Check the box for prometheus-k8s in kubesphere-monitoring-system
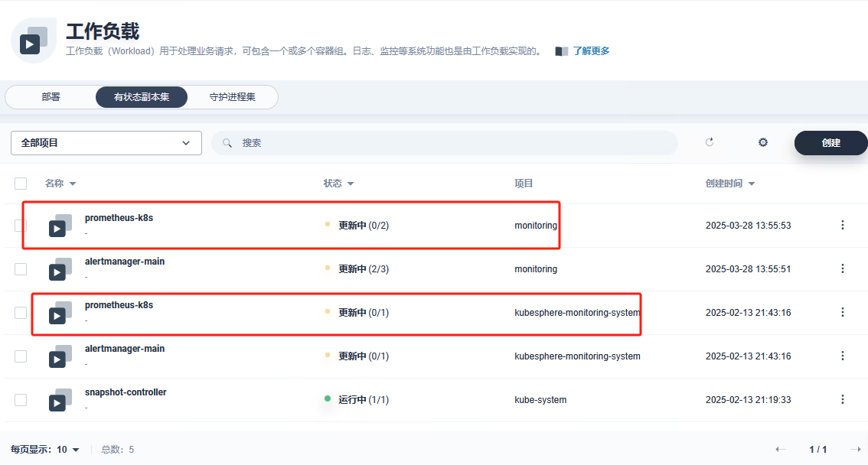Screen dimensions: 868x465 [21, 313]
